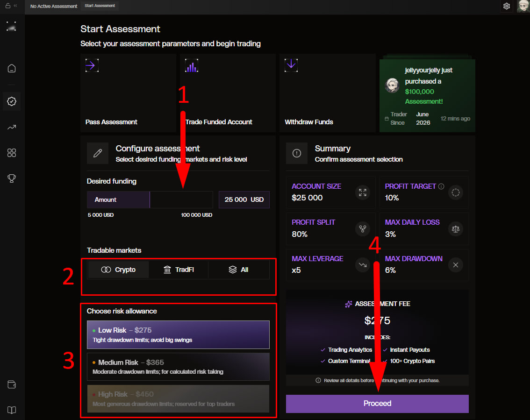The height and width of the screenshot is (420, 530).
Task: Open the settings gear icon
Action: click(506, 6)
